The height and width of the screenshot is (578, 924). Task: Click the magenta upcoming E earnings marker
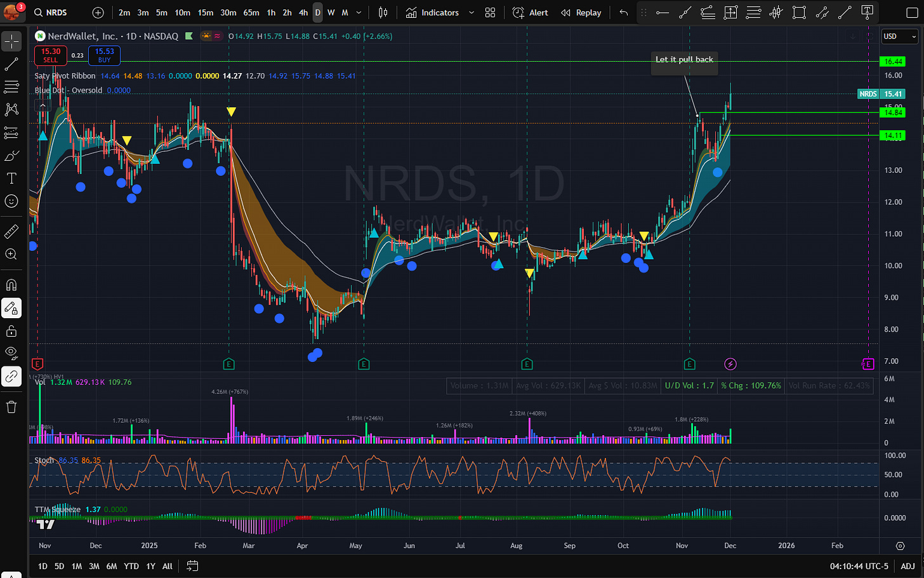pos(868,364)
